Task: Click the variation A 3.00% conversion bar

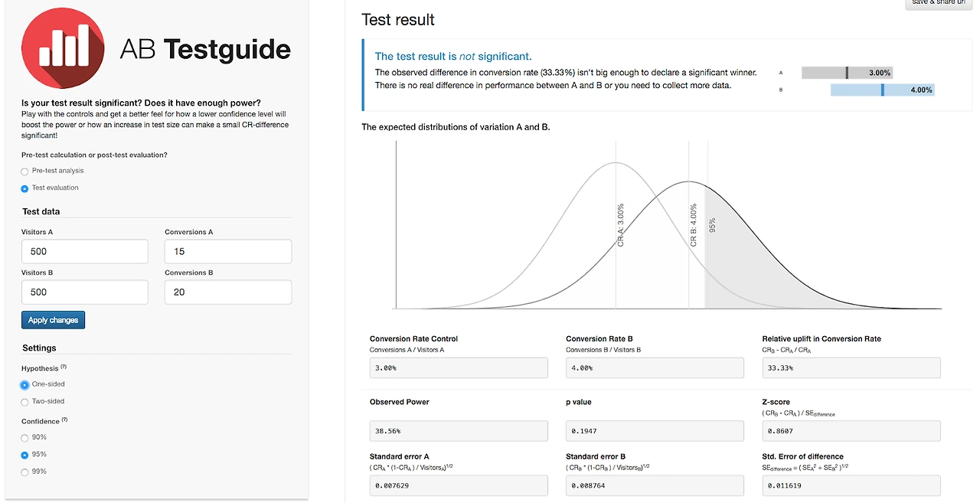Action: (x=847, y=73)
